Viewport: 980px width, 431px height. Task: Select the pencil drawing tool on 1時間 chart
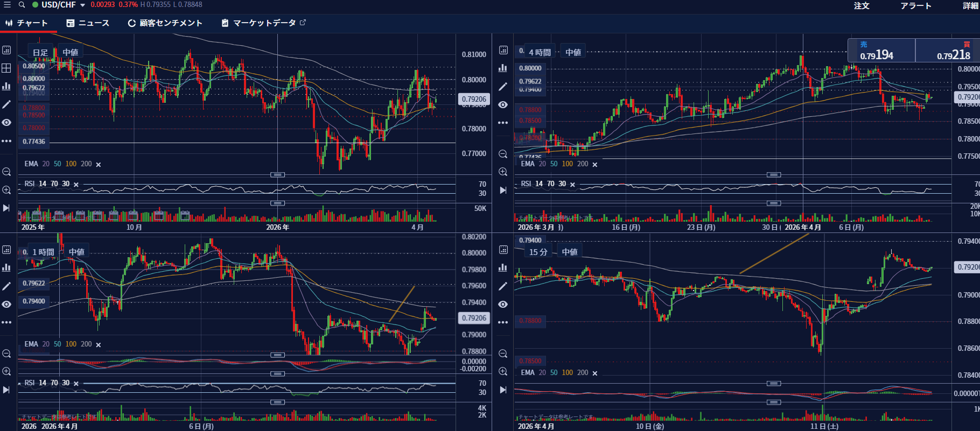click(6, 286)
